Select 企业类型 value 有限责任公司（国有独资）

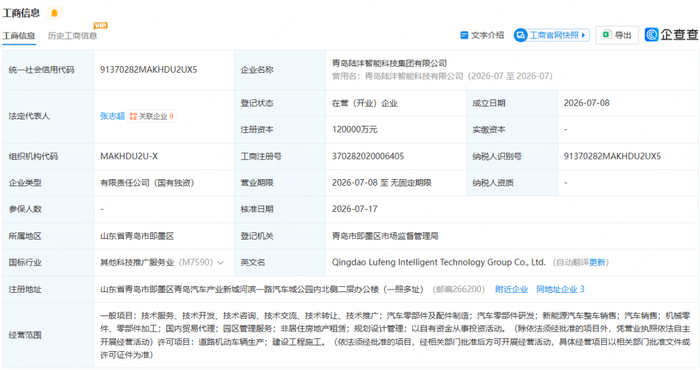tap(147, 183)
